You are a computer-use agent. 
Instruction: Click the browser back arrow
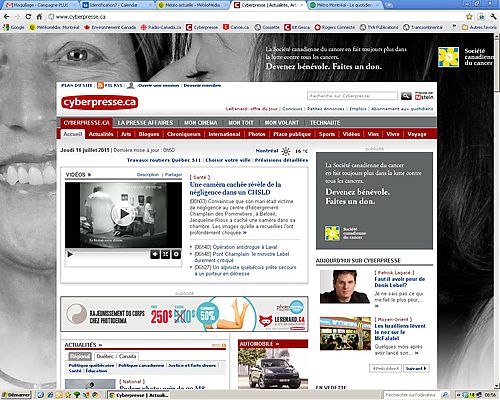coord(6,17)
